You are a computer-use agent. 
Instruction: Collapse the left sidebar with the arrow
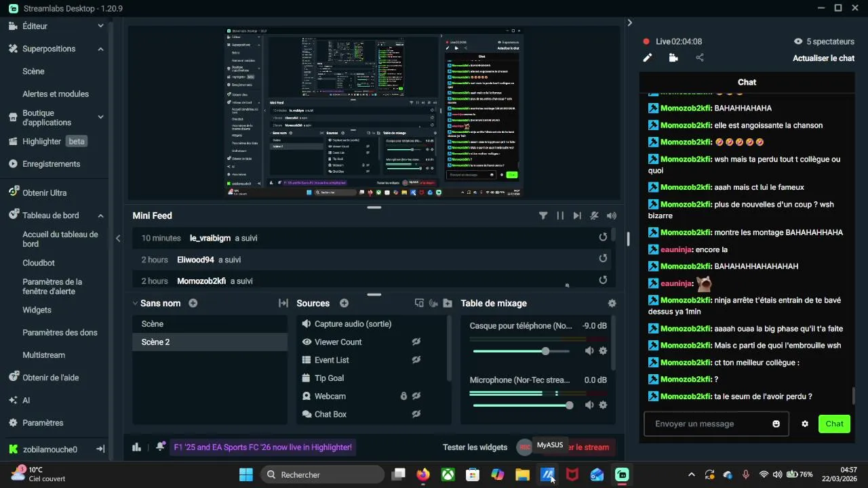[x=100, y=449]
